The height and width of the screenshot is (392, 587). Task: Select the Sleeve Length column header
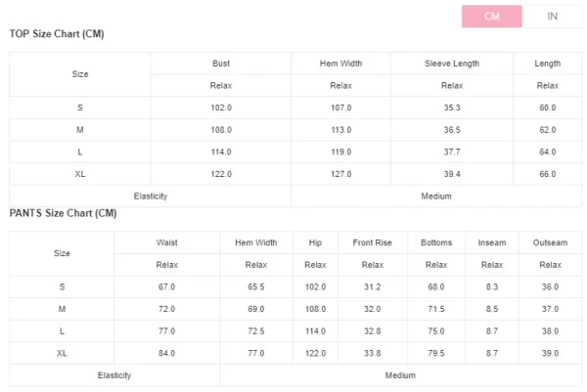(452, 64)
